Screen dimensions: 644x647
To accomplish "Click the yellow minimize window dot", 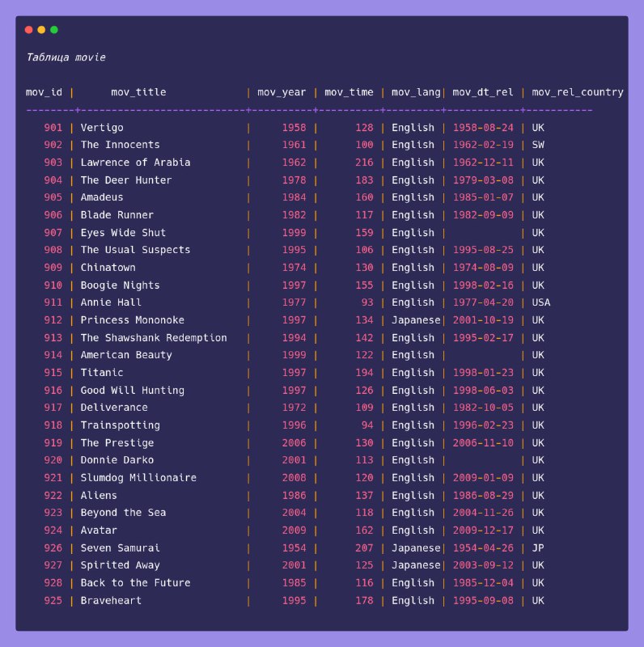I will [x=41, y=30].
